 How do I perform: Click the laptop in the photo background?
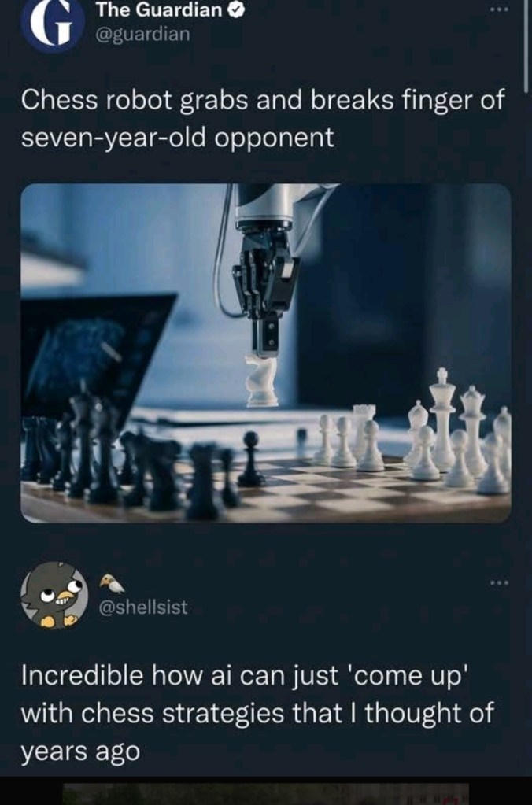tap(92, 354)
